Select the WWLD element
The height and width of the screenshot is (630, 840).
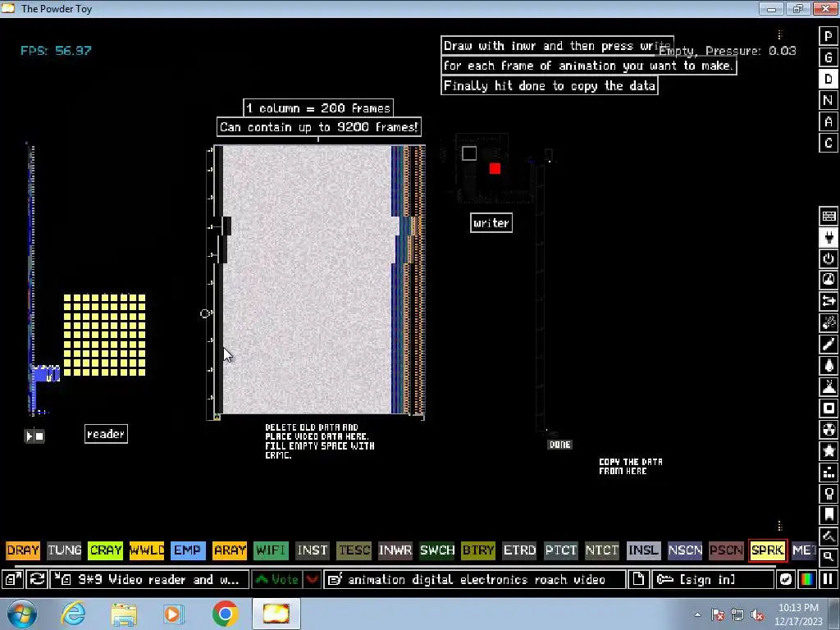tap(147, 550)
